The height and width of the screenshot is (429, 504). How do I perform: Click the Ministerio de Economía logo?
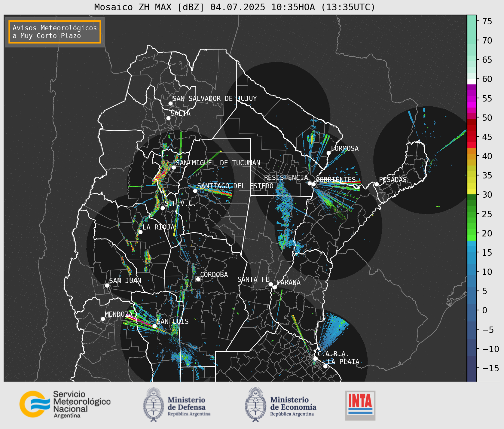[280, 404]
